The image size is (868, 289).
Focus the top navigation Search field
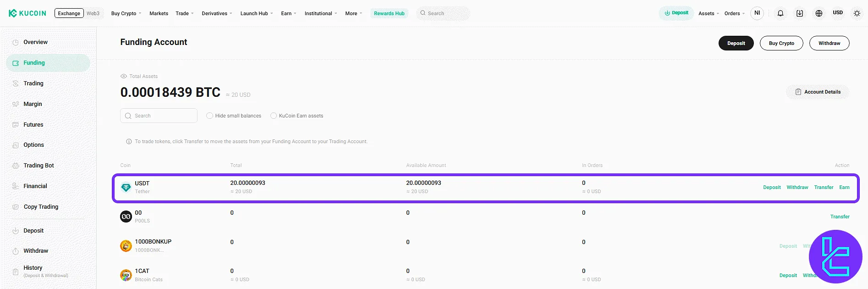tap(443, 13)
